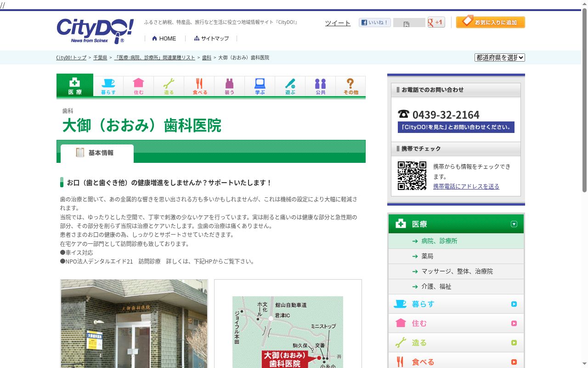This screenshot has width=588, height=368.
Task: Select the 基本情報 tab
Action: [97, 153]
